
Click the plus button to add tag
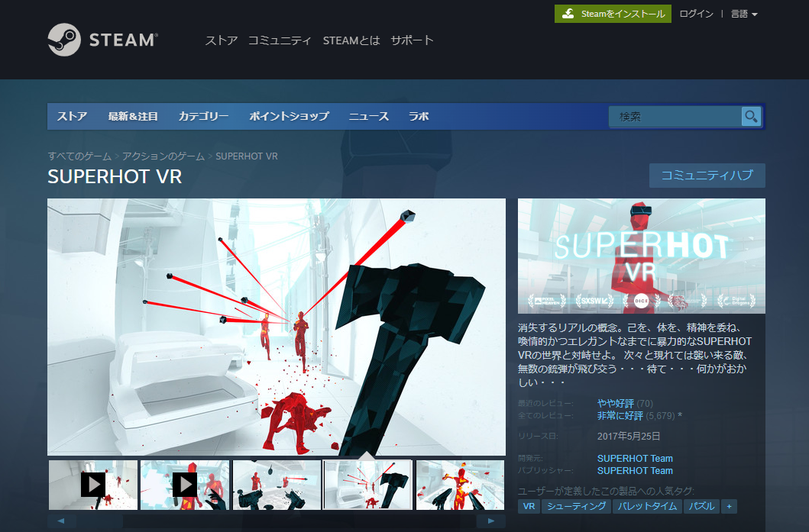pyautogui.click(x=729, y=507)
